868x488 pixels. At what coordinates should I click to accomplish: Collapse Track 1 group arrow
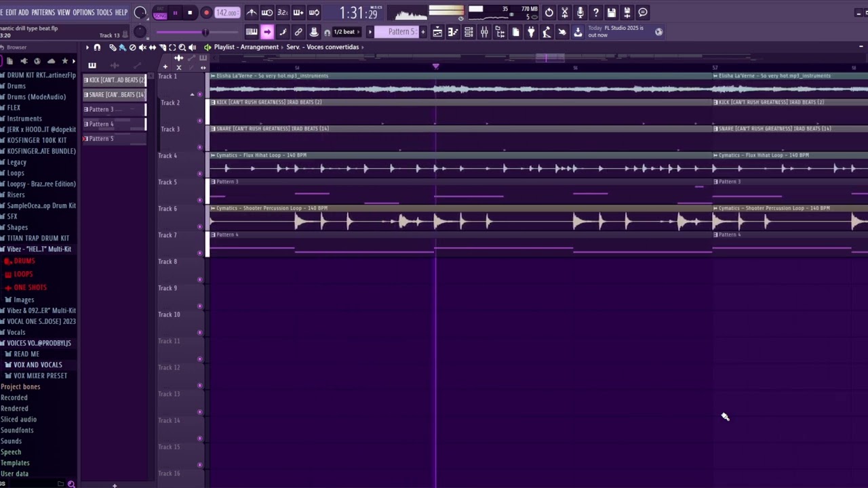point(192,94)
